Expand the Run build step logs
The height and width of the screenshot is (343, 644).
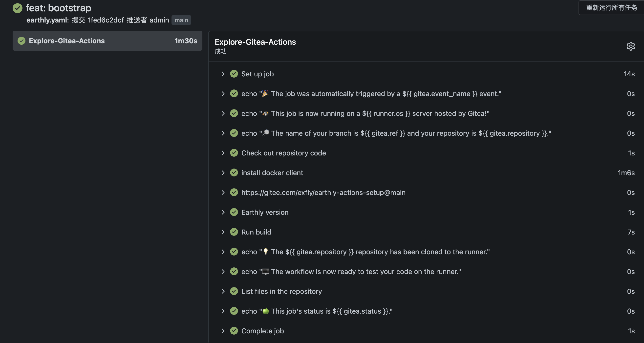tap(223, 232)
